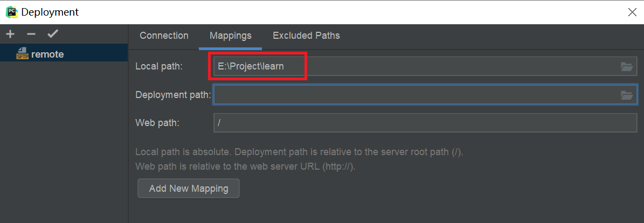Click the "Deployment path:" label

click(x=173, y=95)
